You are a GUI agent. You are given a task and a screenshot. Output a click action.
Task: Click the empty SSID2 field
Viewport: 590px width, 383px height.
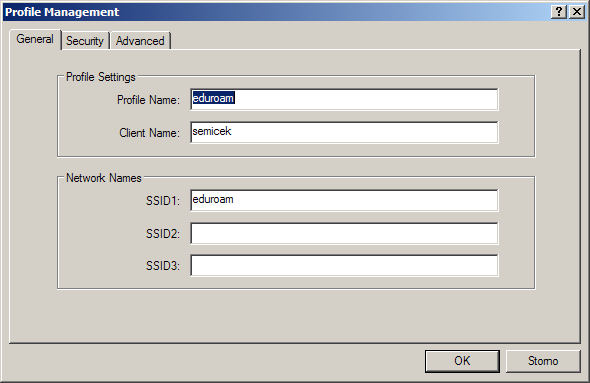(x=344, y=233)
